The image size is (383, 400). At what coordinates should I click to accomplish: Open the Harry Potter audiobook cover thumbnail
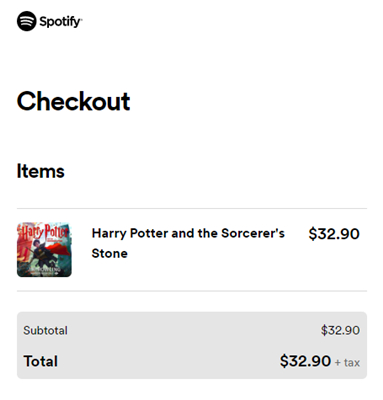click(44, 249)
